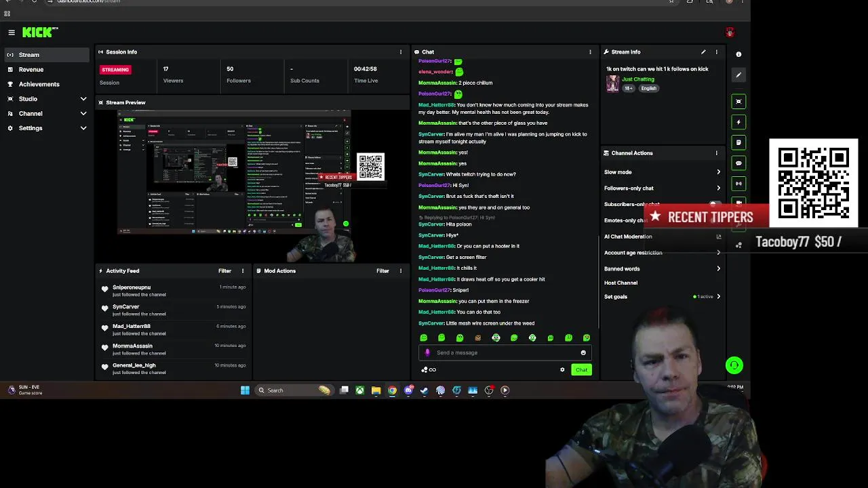This screenshot has width=868, height=488.
Task: Click SynCarver in Activity Feed
Action: [x=125, y=307]
